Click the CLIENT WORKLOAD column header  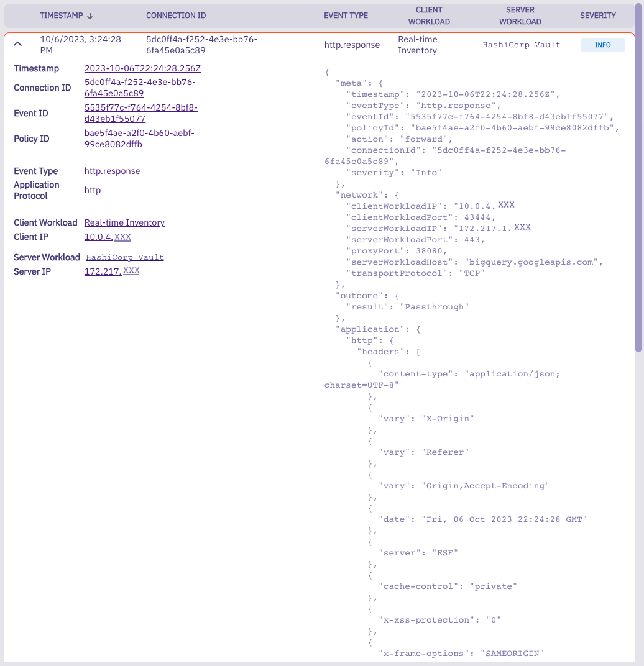click(429, 15)
